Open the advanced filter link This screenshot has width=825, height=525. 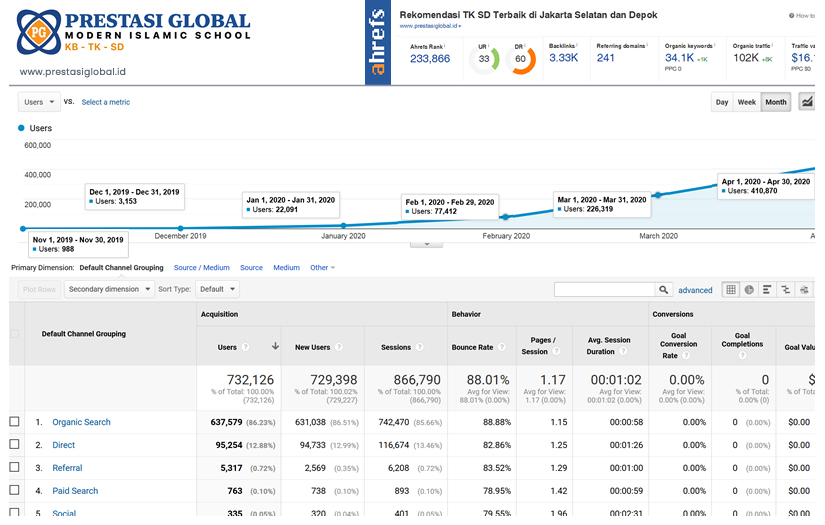coord(695,290)
